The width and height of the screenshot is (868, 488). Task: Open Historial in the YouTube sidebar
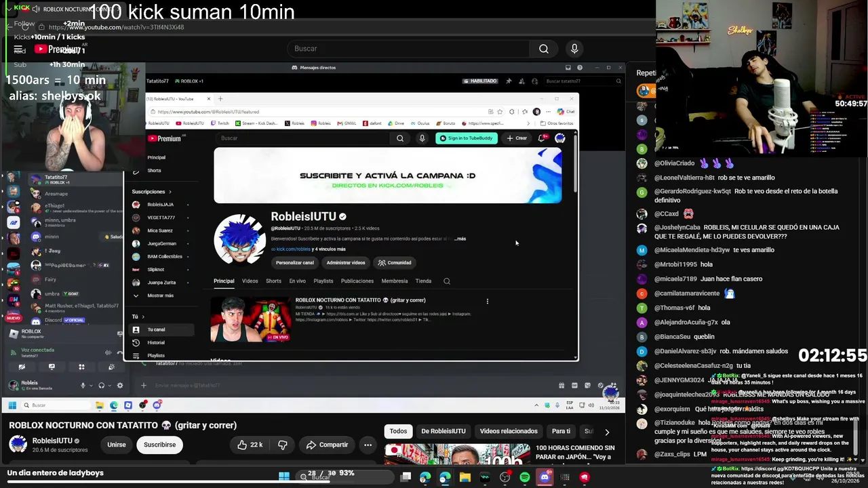[x=161, y=343]
